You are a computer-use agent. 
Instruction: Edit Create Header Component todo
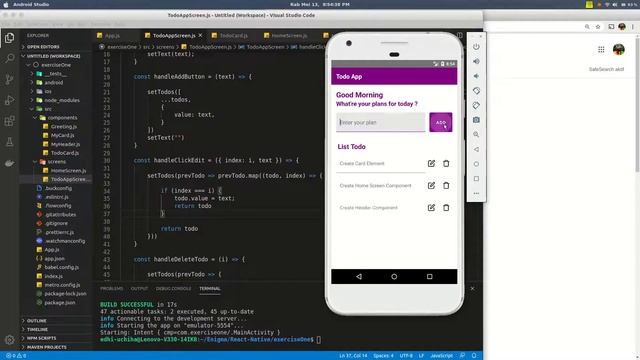[431, 207]
